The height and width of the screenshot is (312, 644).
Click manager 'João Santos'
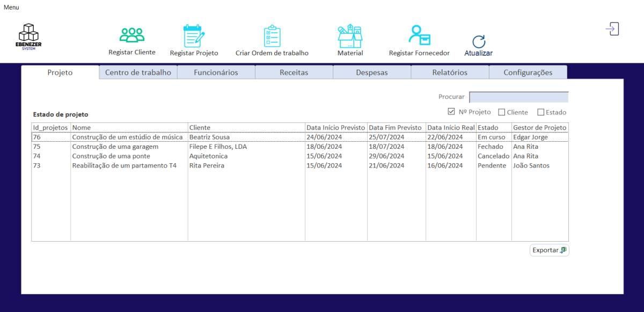pos(531,165)
